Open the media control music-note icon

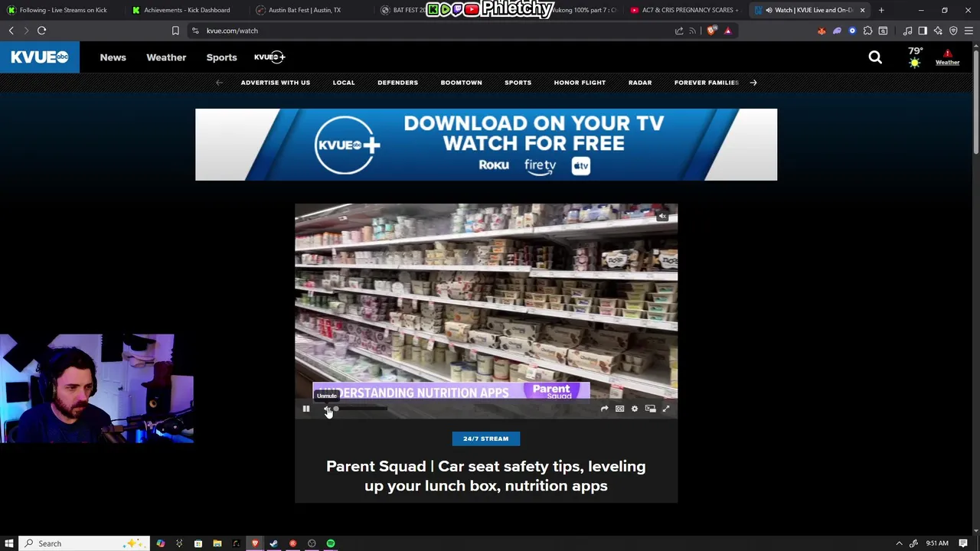[907, 31]
